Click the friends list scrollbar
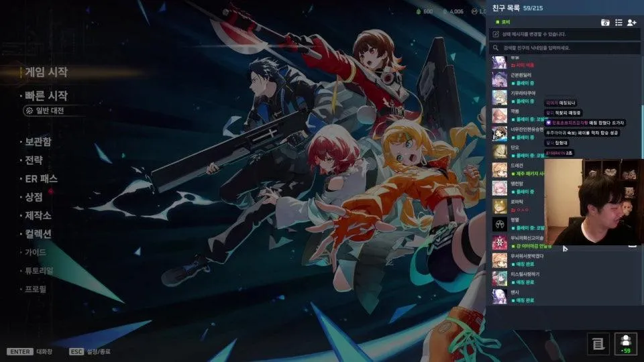 642,131
